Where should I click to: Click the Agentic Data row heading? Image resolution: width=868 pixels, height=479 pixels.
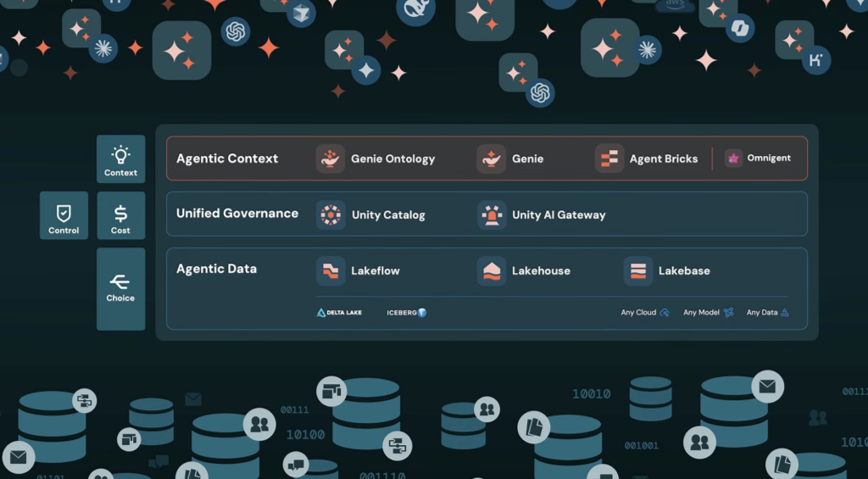tap(216, 269)
